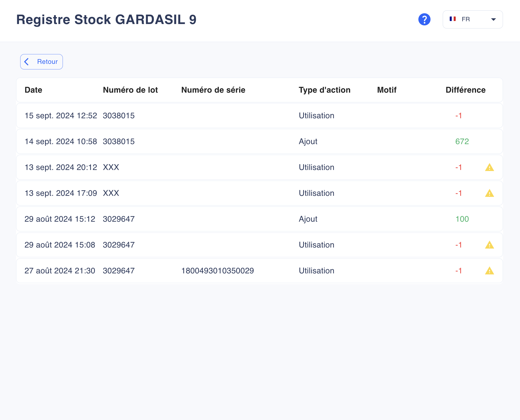
Task: Click the -1 difference in 15 sept. row
Action: coord(458,116)
